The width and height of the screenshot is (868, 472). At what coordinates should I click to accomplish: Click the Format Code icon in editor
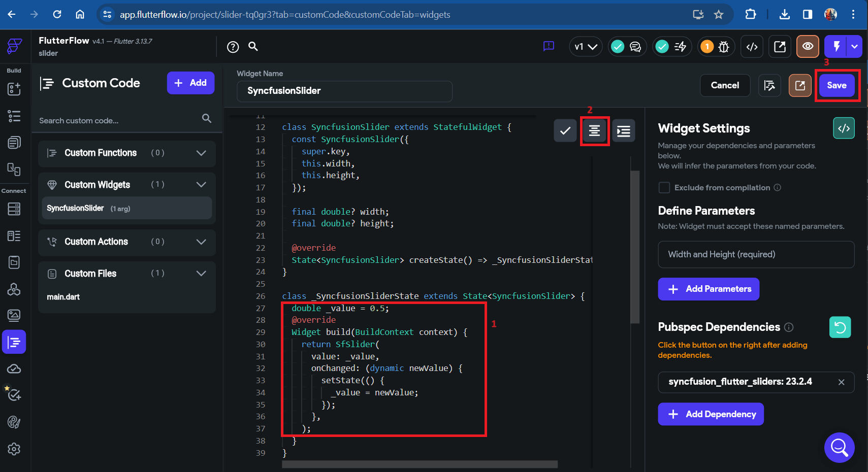click(x=594, y=131)
